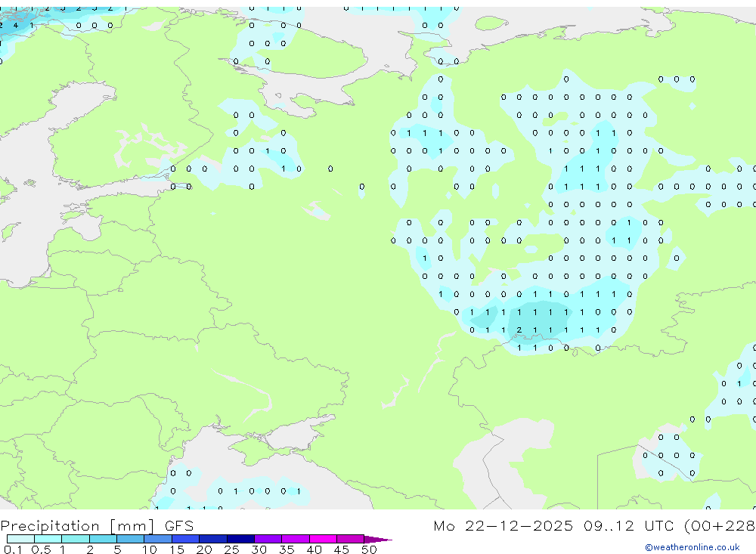The image size is (756, 554).
Task: Select the 45–50 mm legend swatch
Action: 351,539
